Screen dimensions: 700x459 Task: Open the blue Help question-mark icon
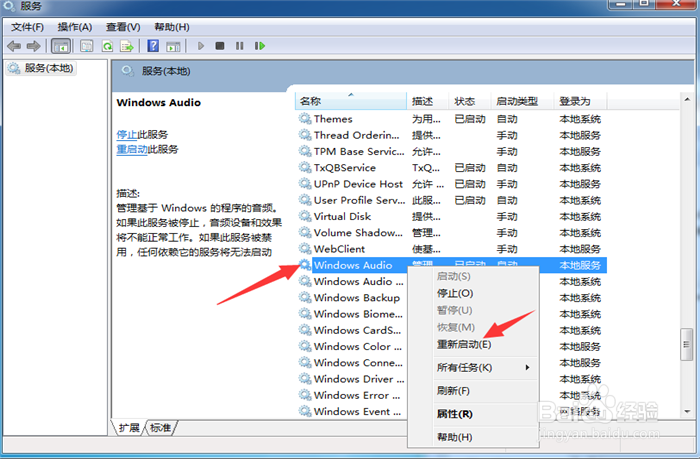pyautogui.click(x=153, y=46)
